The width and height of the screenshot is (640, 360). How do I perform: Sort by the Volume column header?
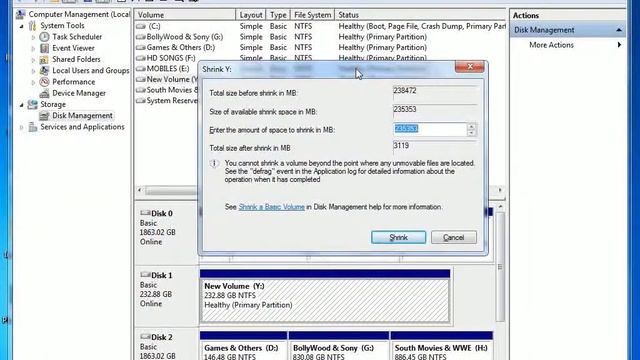click(x=185, y=15)
